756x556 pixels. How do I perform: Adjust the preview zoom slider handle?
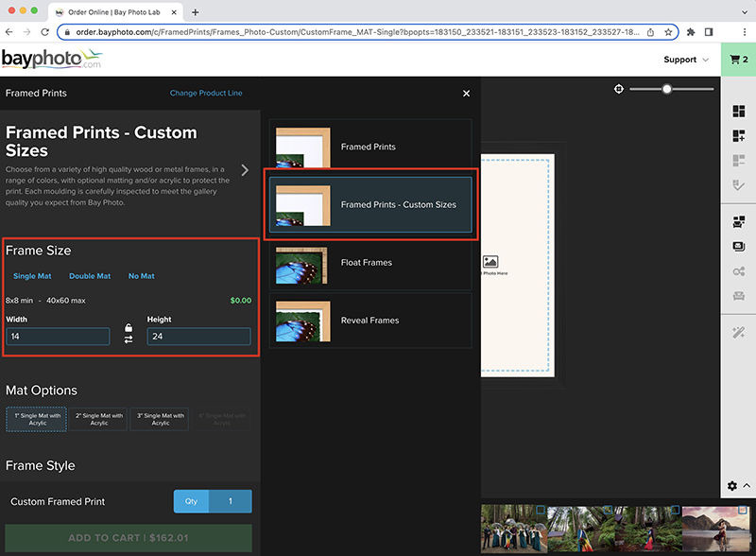(x=667, y=89)
